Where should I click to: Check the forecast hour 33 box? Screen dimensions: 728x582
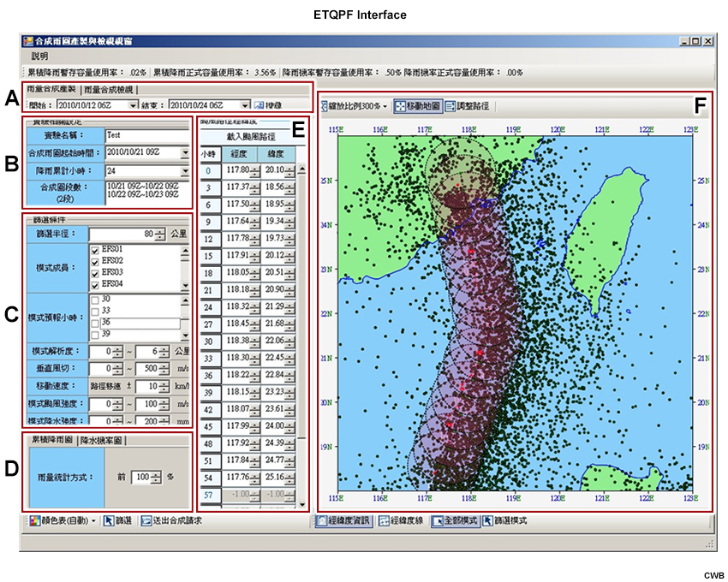click(95, 312)
